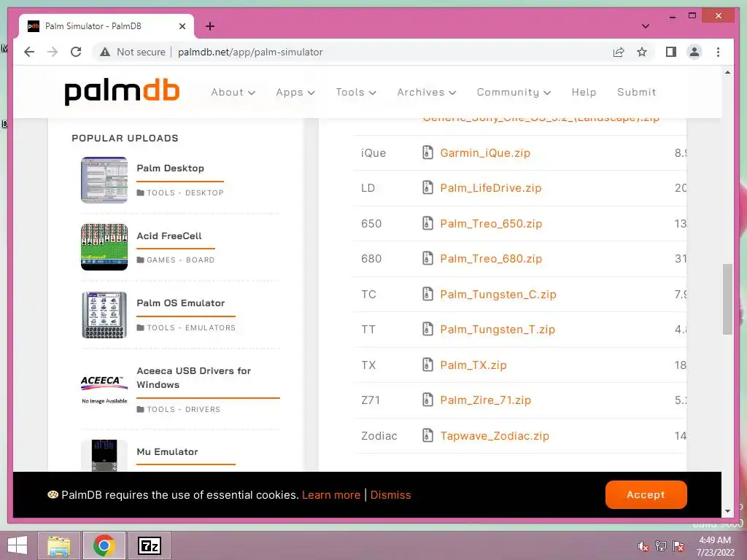Viewport: 747px width, 560px height.
Task: Download Palm_TX.zip
Action: coord(473,365)
